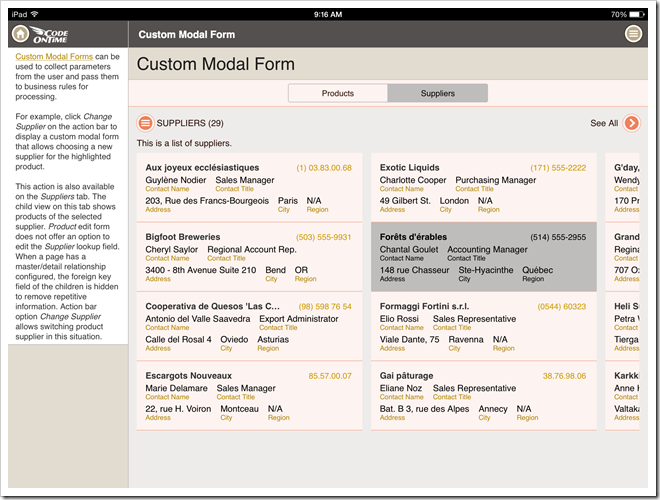Click contact name Marie Delamare
This screenshot has width=660, height=500.
coord(176,388)
